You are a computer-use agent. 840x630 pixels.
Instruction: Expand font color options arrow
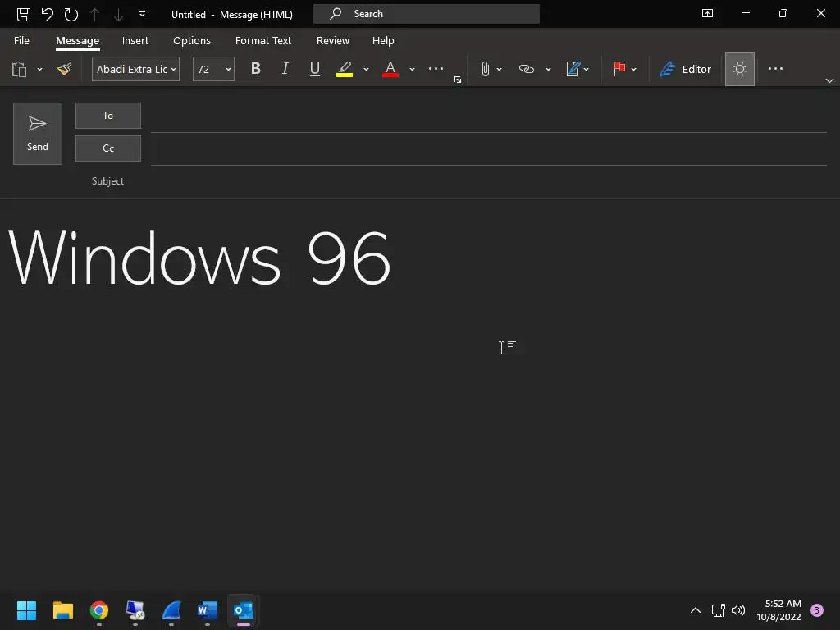click(x=412, y=69)
